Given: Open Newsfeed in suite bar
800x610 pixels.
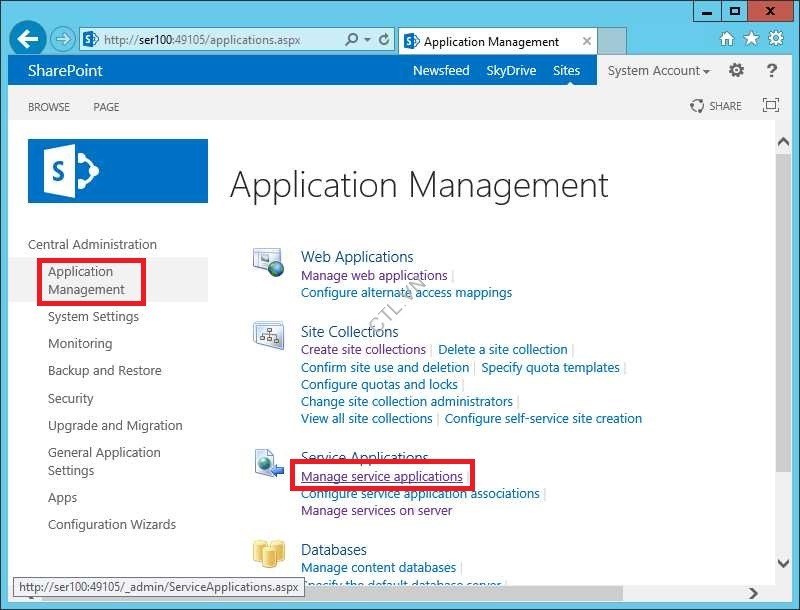Looking at the screenshot, I should pyautogui.click(x=441, y=70).
